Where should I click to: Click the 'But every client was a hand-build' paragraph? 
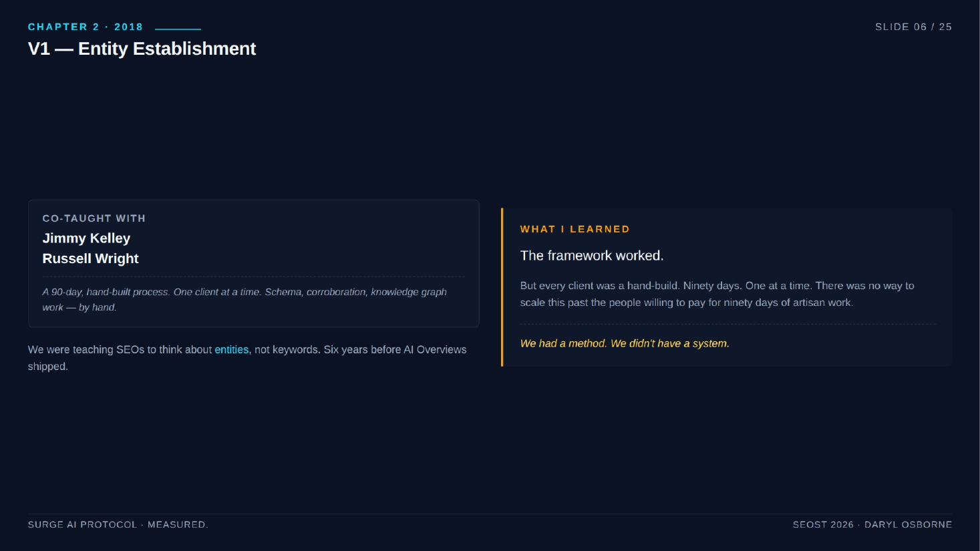[717, 294]
